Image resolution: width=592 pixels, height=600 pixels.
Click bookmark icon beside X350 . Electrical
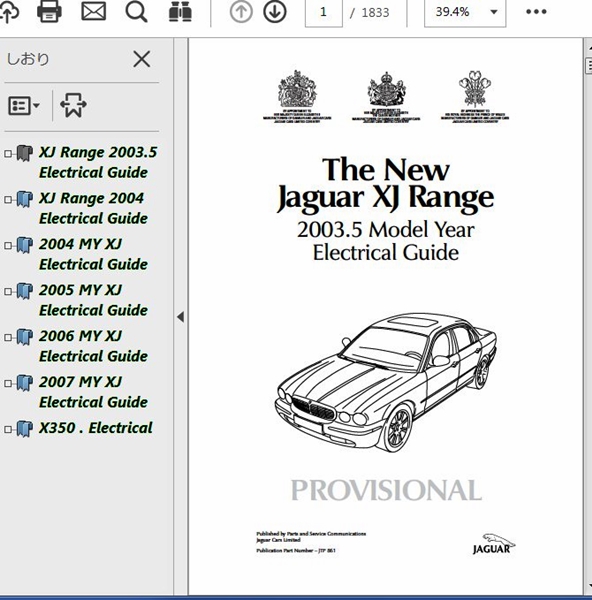pyautogui.click(x=24, y=429)
